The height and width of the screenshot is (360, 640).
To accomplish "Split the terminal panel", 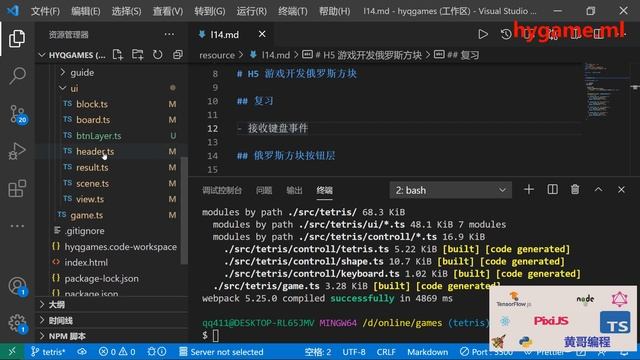I will 552,190.
